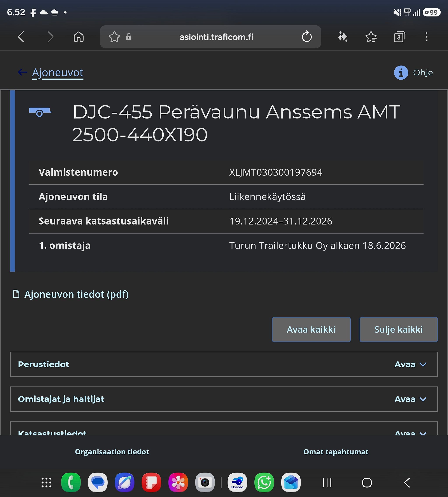
Task: Open the Ajoneuvon tiedot (pdf) link
Action: [76, 294]
